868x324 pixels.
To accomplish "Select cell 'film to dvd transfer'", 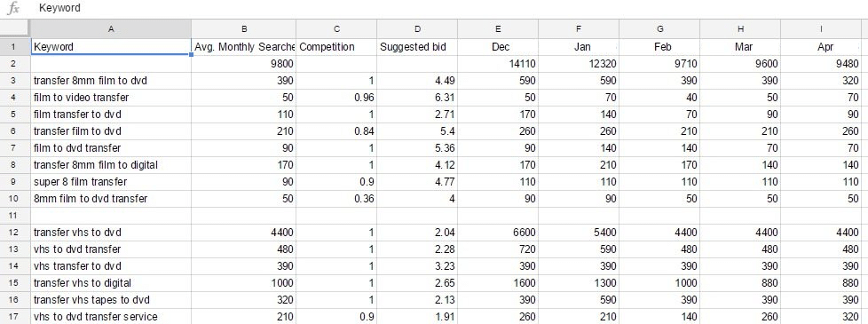I will [111, 148].
